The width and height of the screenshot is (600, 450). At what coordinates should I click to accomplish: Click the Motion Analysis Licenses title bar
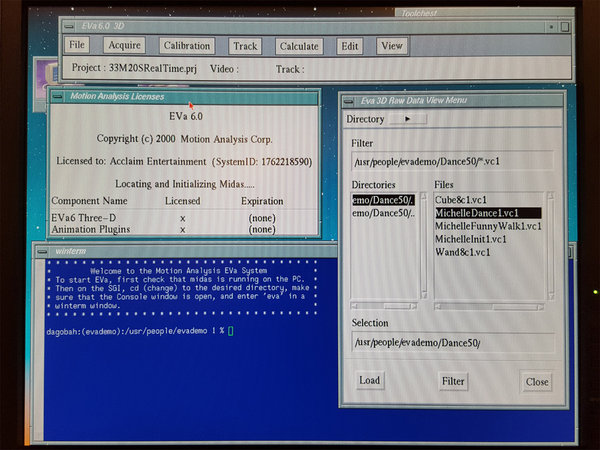[x=191, y=97]
